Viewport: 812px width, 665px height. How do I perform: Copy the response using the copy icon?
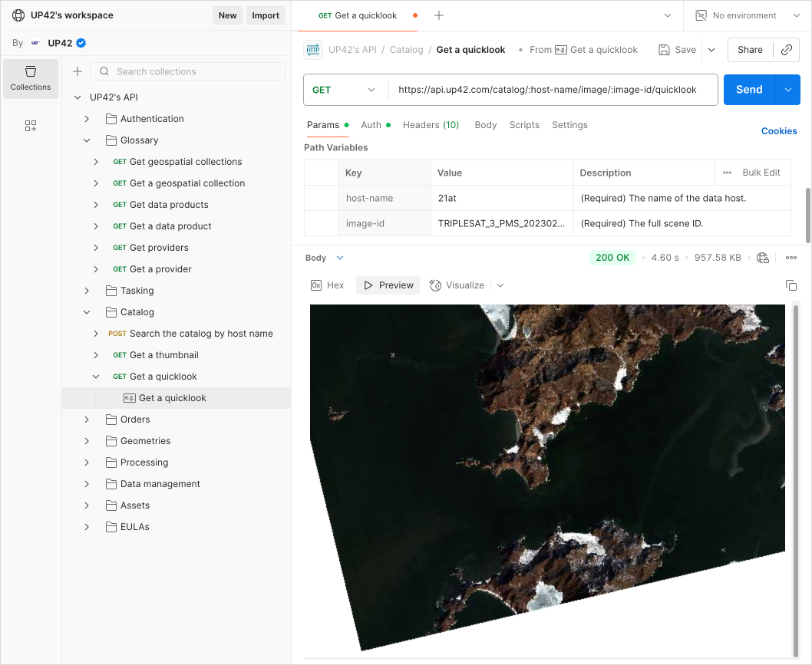click(x=791, y=285)
